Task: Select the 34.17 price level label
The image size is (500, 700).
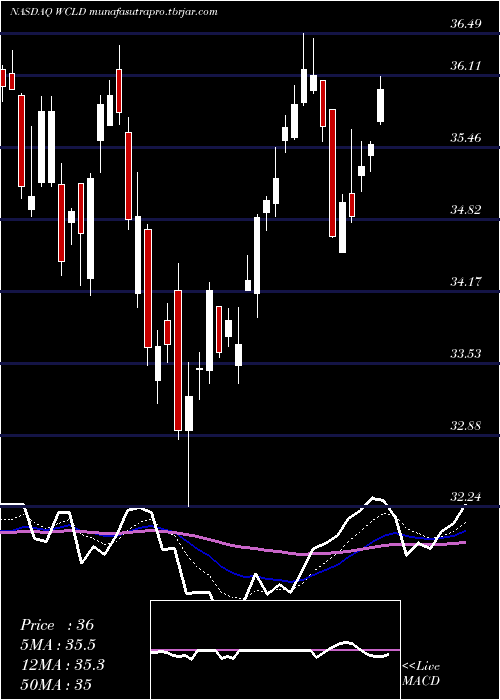Action: tap(466, 282)
